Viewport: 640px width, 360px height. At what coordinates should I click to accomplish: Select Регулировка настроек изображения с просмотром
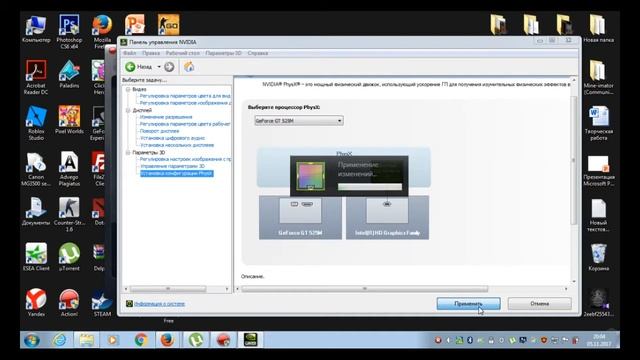click(x=185, y=159)
